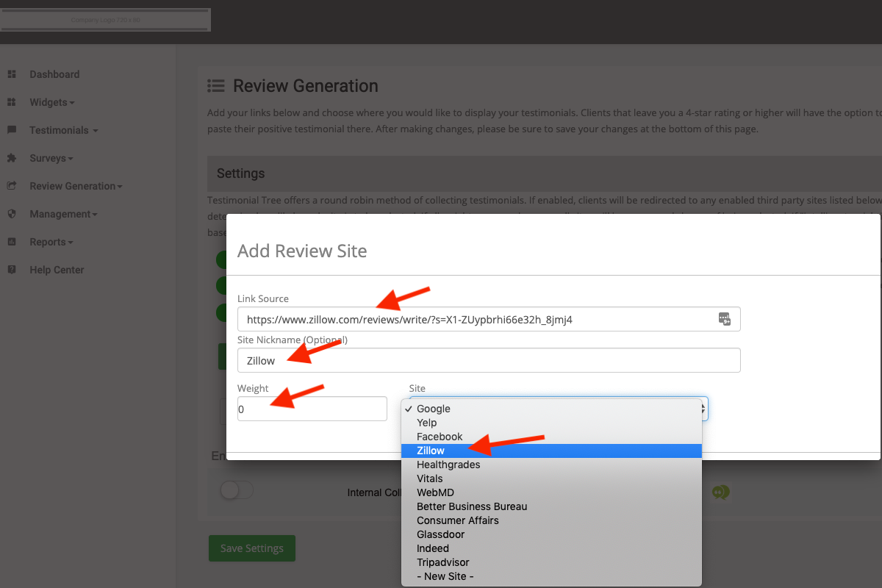
Task: Select Facebook from the Site list
Action: pyautogui.click(x=551, y=437)
